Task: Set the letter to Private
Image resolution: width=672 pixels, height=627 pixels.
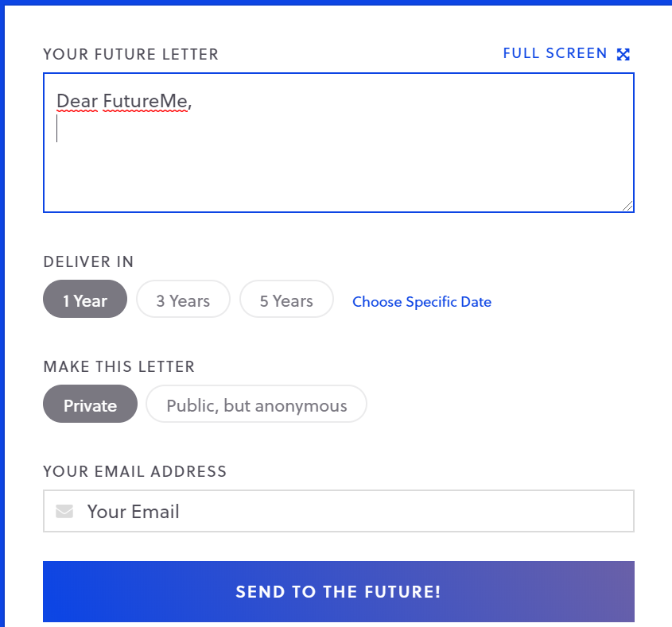Action: [x=90, y=404]
